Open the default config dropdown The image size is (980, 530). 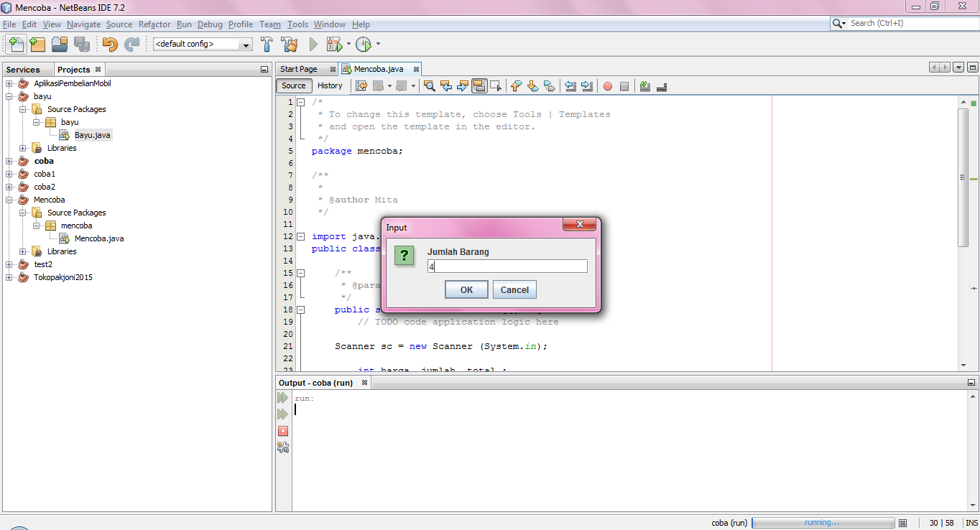coord(246,44)
